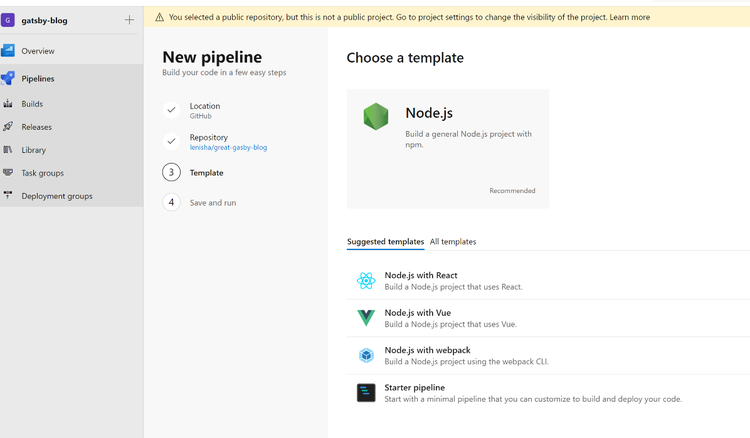Click the step 3 Template circle

tap(171, 172)
